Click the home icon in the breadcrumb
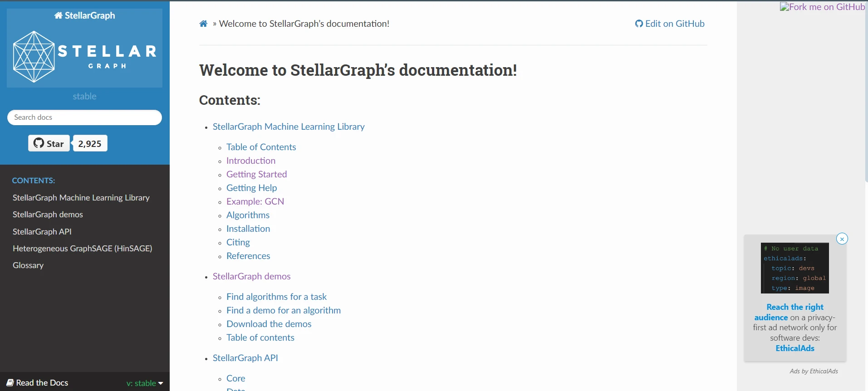This screenshot has width=868, height=391. click(203, 24)
